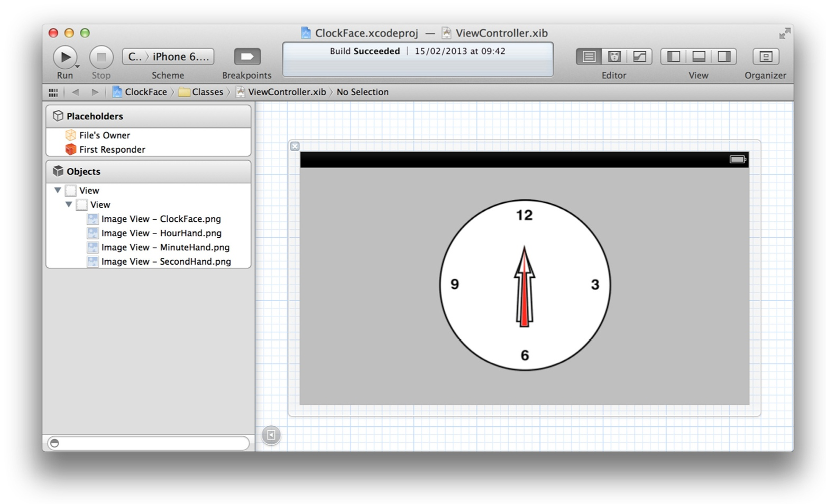This screenshot has height=504, width=826.
Task: Click the outline filter search field
Action: [x=149, y=443]
